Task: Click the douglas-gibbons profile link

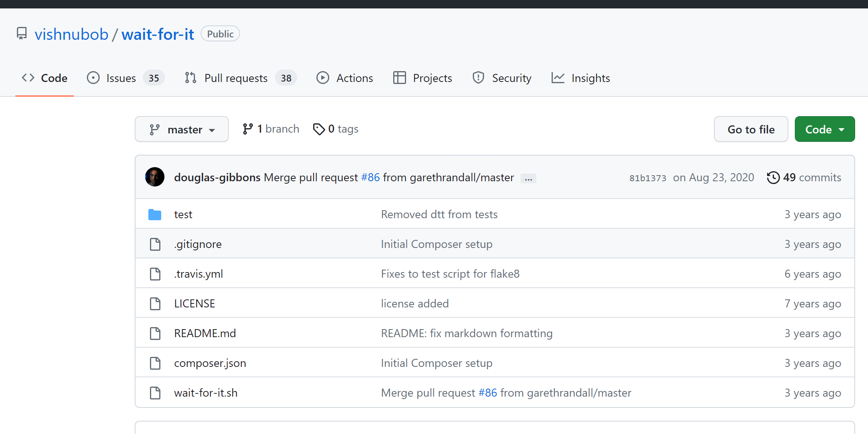Action: [217, 177]
